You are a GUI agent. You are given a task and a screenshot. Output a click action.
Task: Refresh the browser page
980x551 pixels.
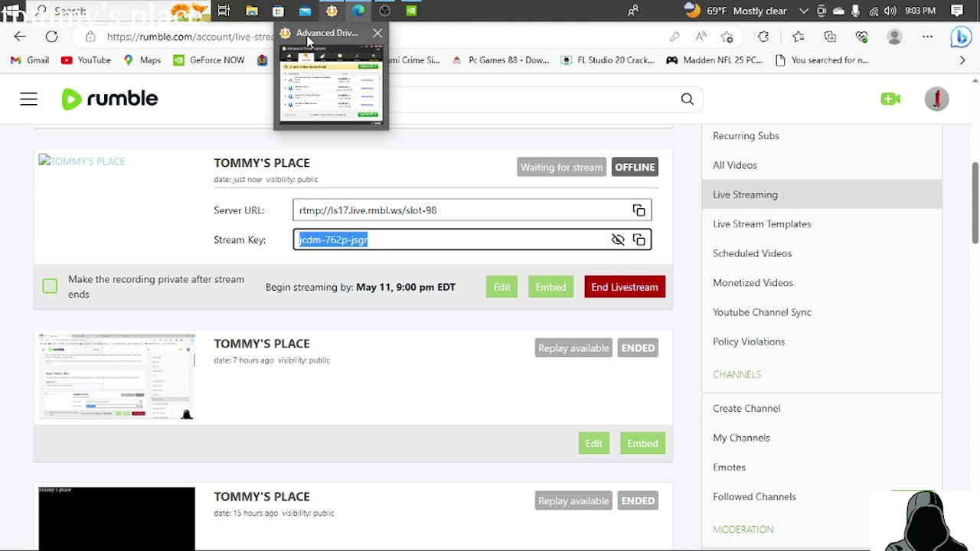[x=51, y=37]
